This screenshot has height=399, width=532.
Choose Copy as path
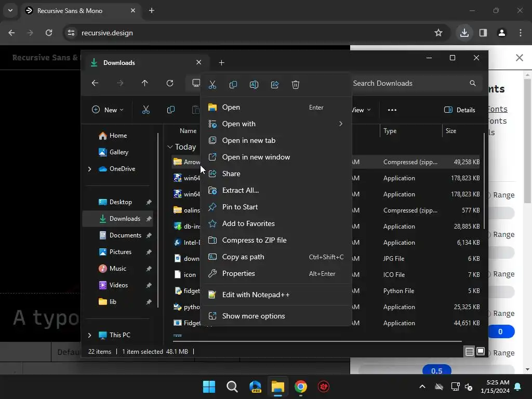pos(276,257)
